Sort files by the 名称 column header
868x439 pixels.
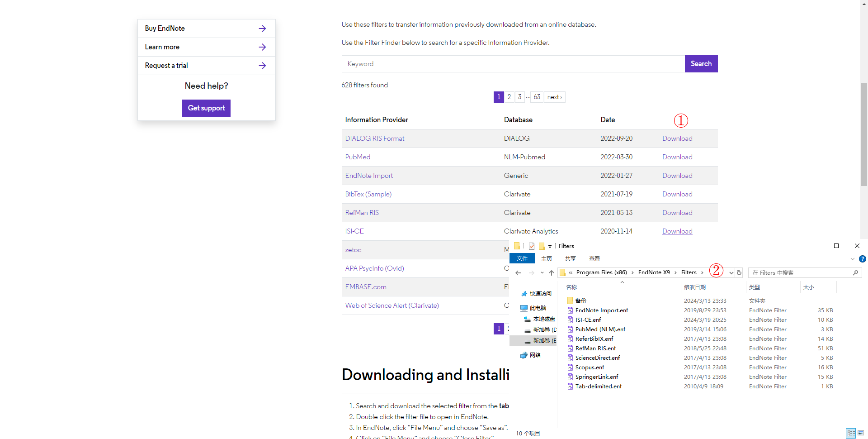[571, 287]
